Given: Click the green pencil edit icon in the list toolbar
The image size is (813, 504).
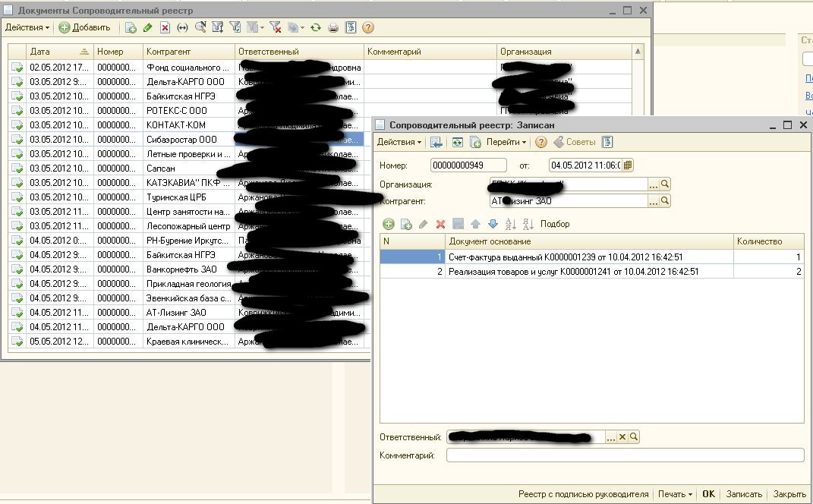Looking at the screenshot, I should click(148, 28).
